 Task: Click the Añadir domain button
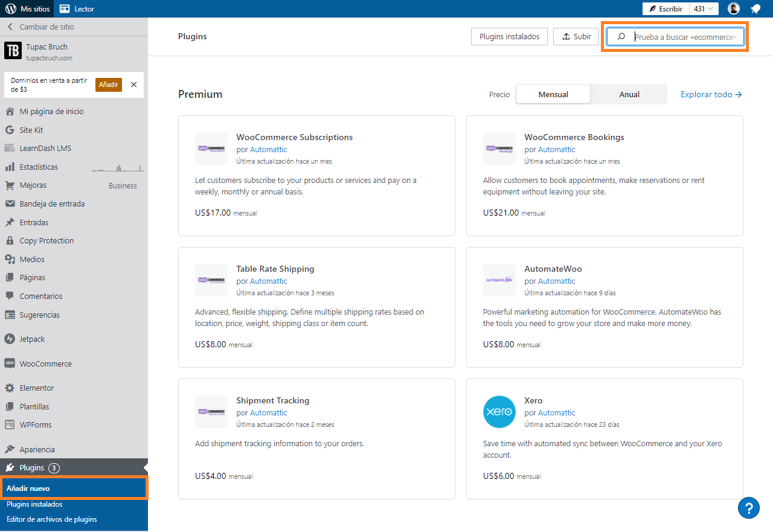pyautogui.click(x=108, y=85)
